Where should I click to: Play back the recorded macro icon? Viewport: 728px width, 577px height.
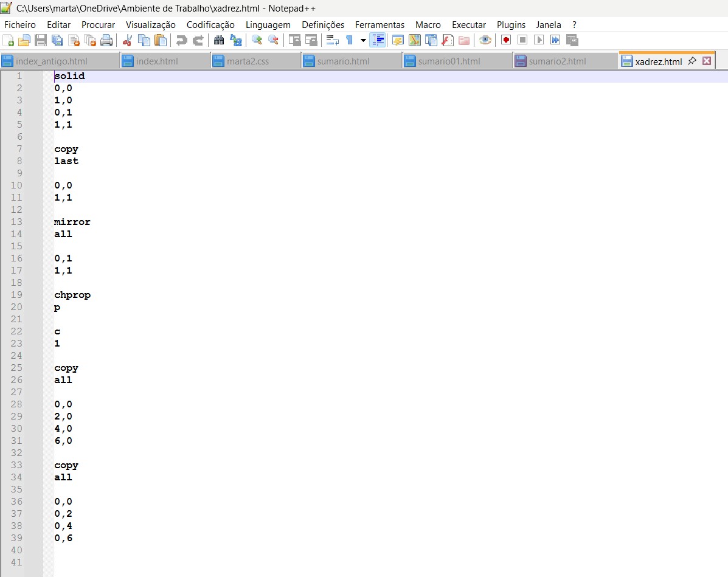click(x=539, y=40)
